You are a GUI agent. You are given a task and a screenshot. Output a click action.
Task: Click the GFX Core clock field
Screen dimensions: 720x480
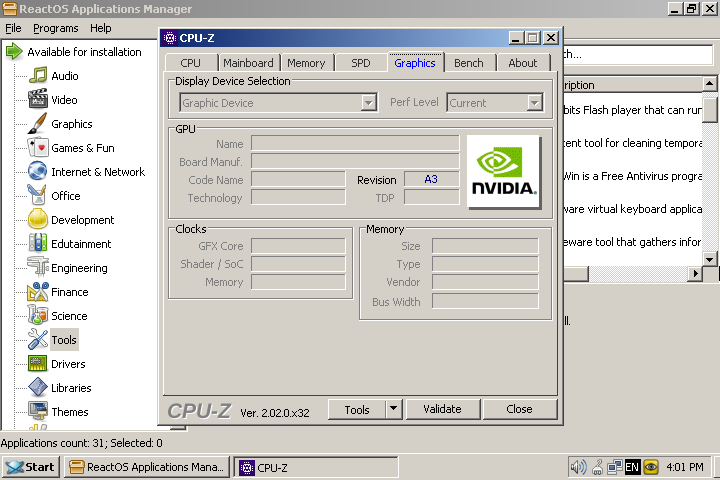[x=298, y=246]
